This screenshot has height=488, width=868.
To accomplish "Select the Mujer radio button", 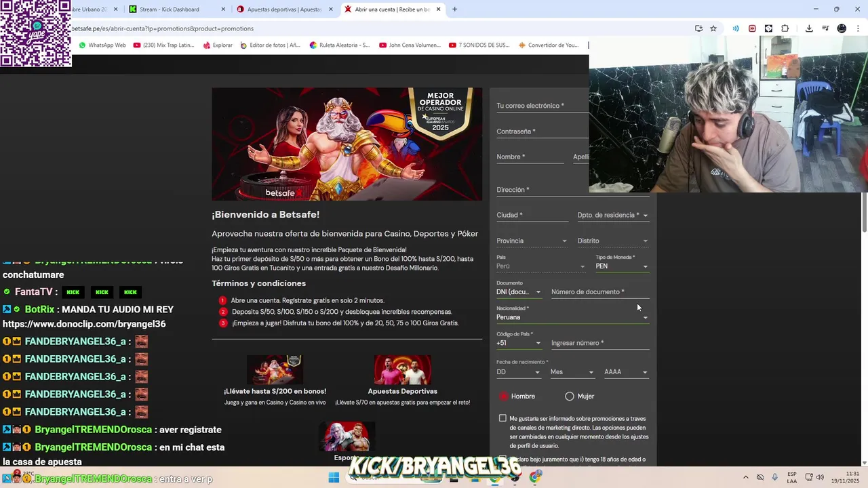I will point(570,396).
